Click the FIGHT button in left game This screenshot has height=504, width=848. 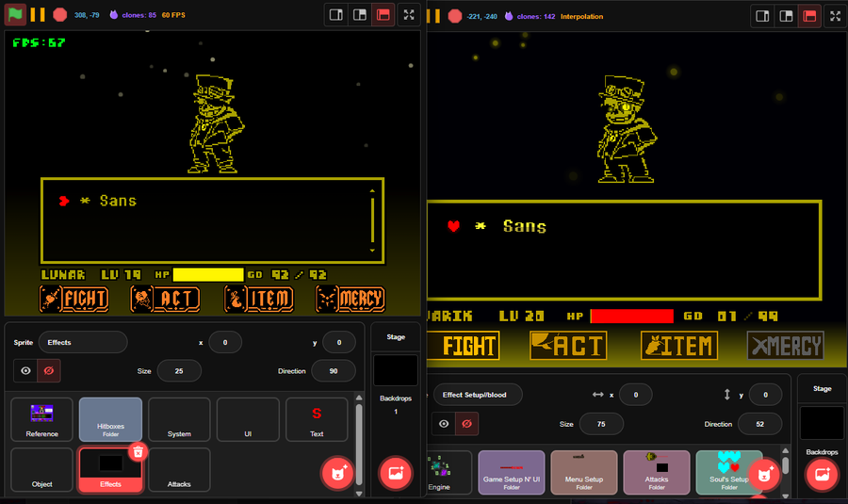click(74, 299)
